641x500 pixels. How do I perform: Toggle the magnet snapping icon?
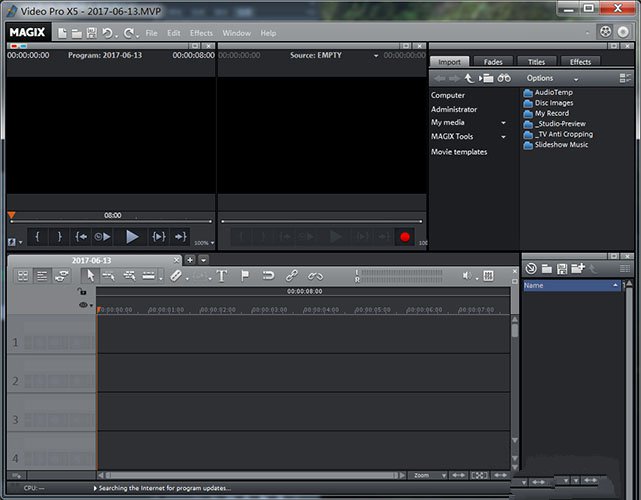coord(268,276)
